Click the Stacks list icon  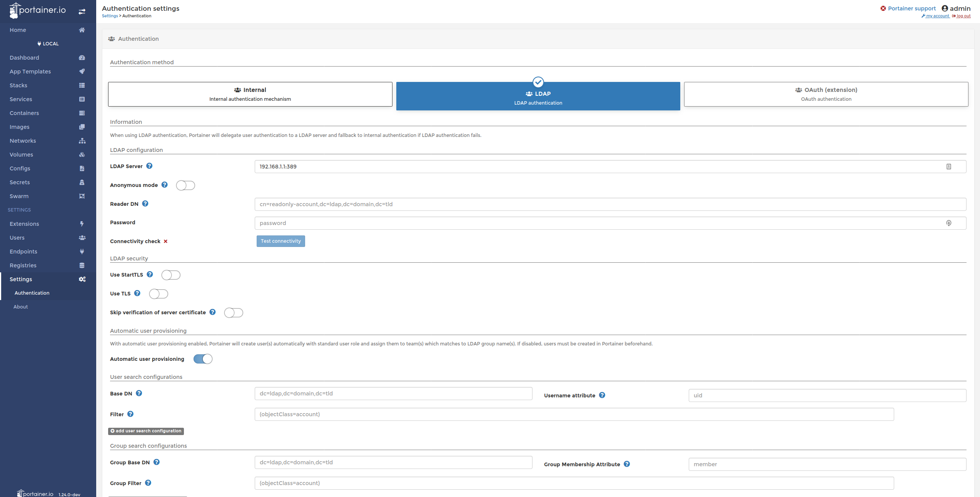tap(82, 85)
